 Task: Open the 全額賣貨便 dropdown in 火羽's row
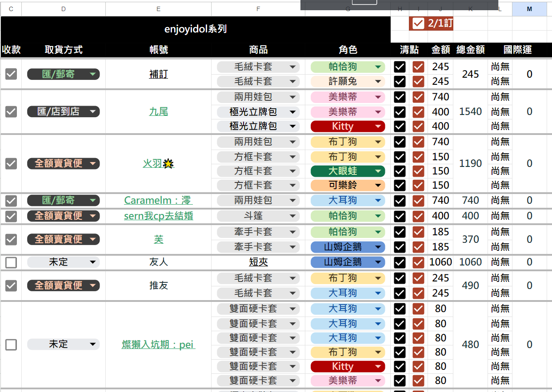click(64, 164)
